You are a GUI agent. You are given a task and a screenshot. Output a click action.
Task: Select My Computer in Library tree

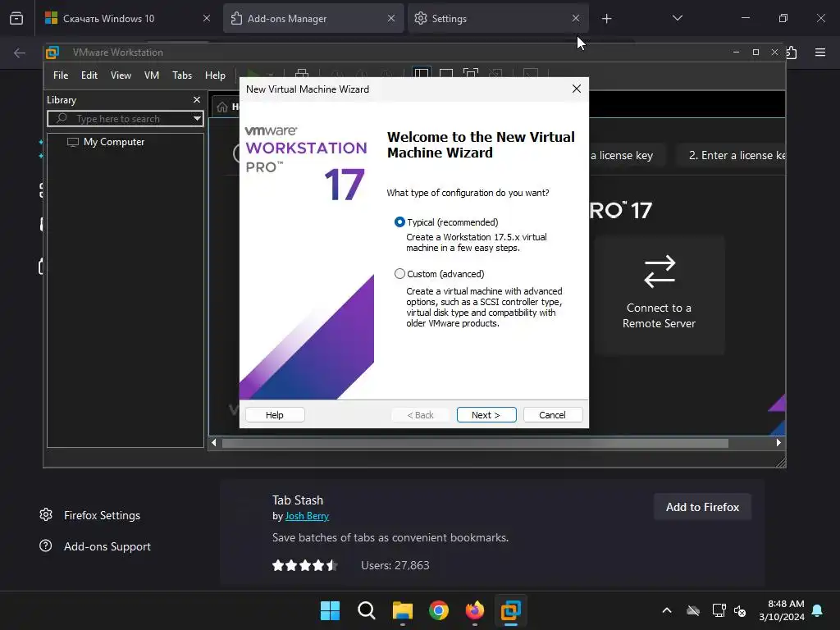pyautogui.click(x=113, y=142)
